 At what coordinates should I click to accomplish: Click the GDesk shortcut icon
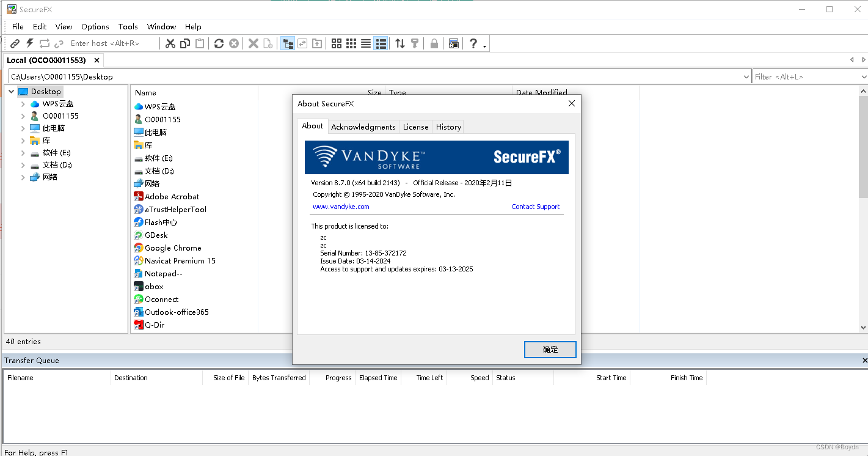(x=139, y=235)
